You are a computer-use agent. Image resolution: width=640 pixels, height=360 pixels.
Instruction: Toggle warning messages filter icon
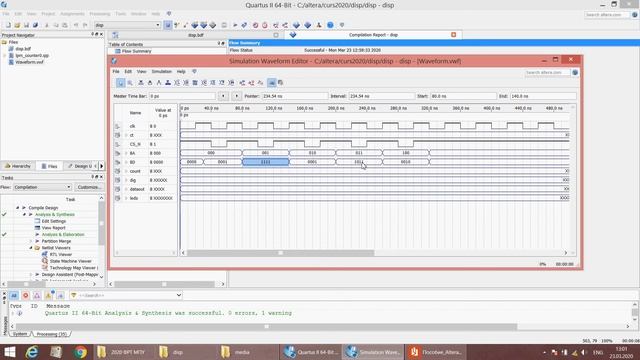point(49,295)
